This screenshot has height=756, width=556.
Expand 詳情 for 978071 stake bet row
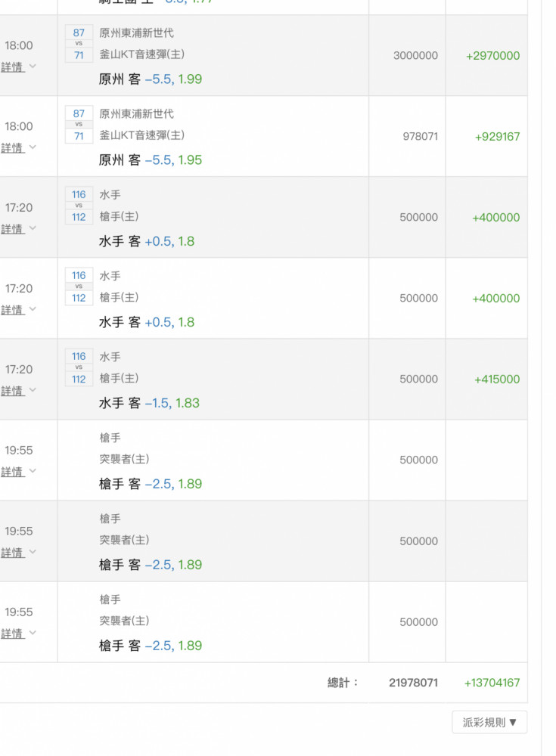click(18, 147)
